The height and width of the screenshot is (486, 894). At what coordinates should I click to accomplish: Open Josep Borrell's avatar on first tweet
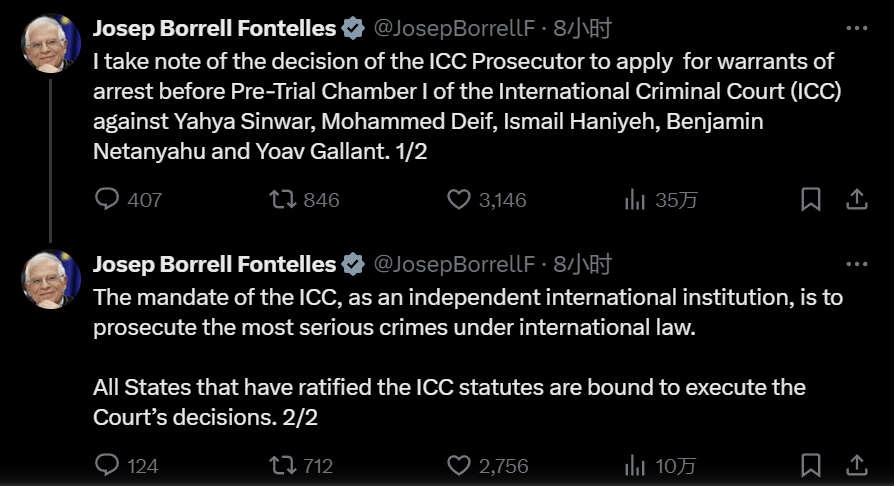[x=52, y=43]
